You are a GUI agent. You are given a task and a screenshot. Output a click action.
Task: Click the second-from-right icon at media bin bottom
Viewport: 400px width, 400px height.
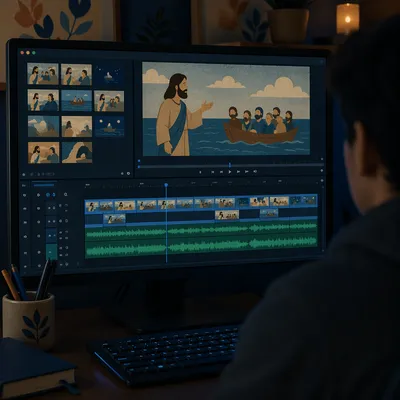click(x=122, y=174)
